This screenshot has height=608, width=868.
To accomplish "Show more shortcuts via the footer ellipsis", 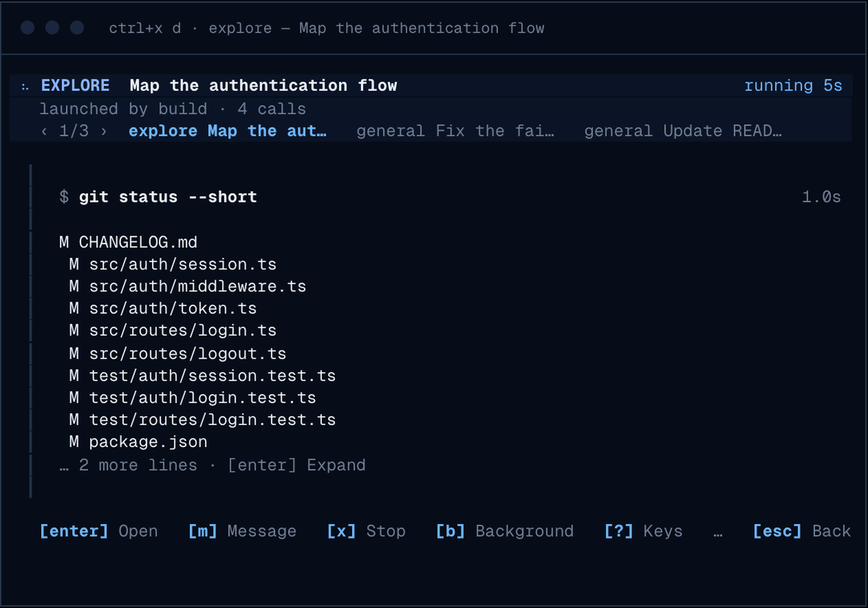I will pyautogui.click(x=718, y=534).
